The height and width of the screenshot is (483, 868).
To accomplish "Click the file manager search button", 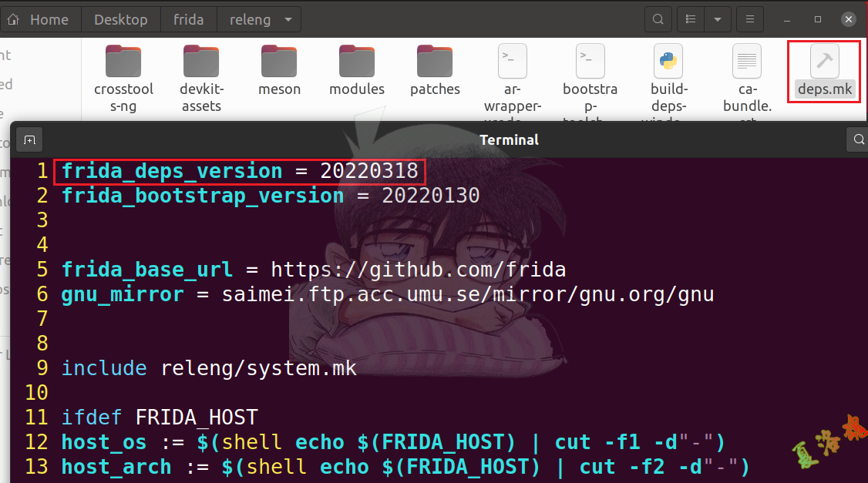I will pyautogui.click(x=658, y=19).
